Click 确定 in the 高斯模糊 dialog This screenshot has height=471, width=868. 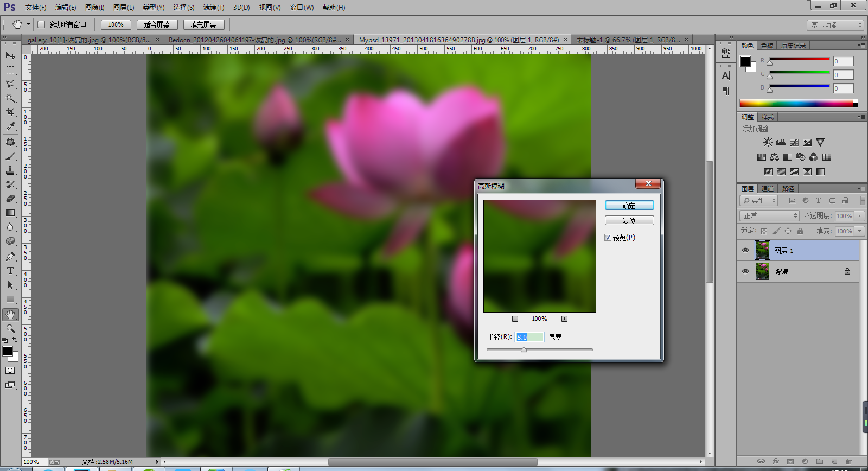pyautogui.click(x=629, y=206)
